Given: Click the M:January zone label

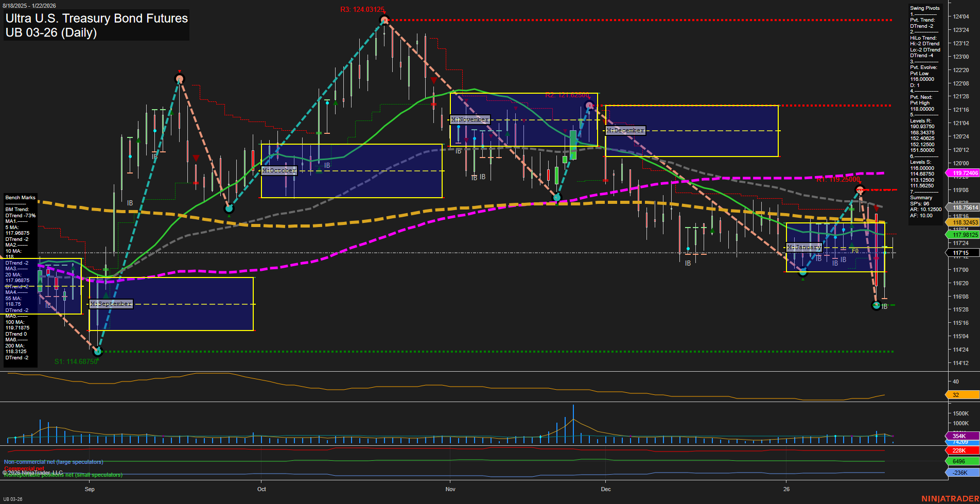Looking at the screenshot, I should tap(804, 247).
